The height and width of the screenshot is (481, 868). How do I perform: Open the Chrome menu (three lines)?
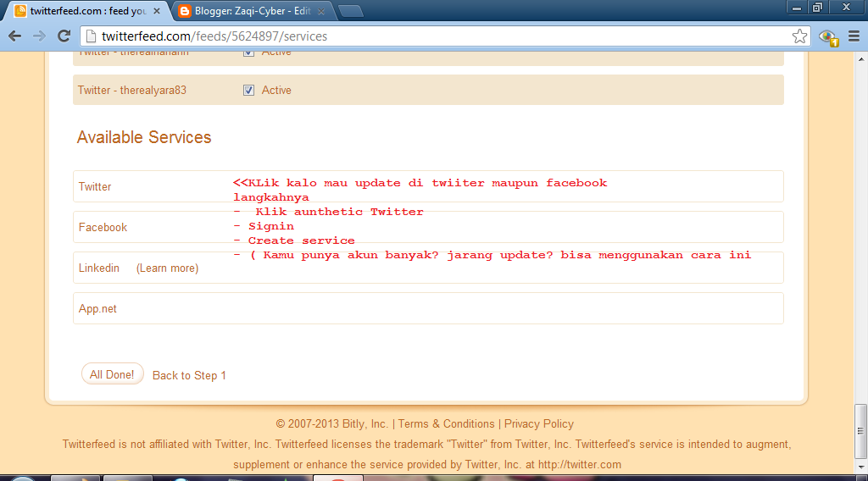point(854,36)
